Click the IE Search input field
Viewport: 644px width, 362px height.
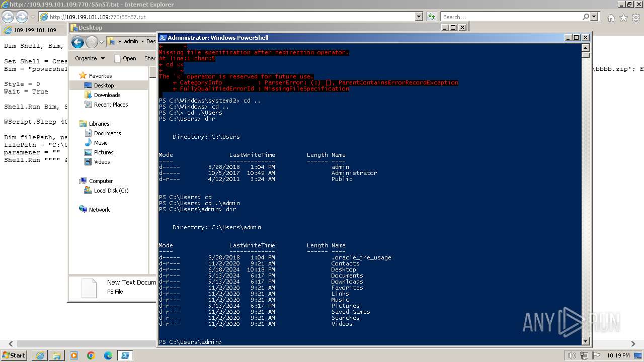[x=511, y=17]
